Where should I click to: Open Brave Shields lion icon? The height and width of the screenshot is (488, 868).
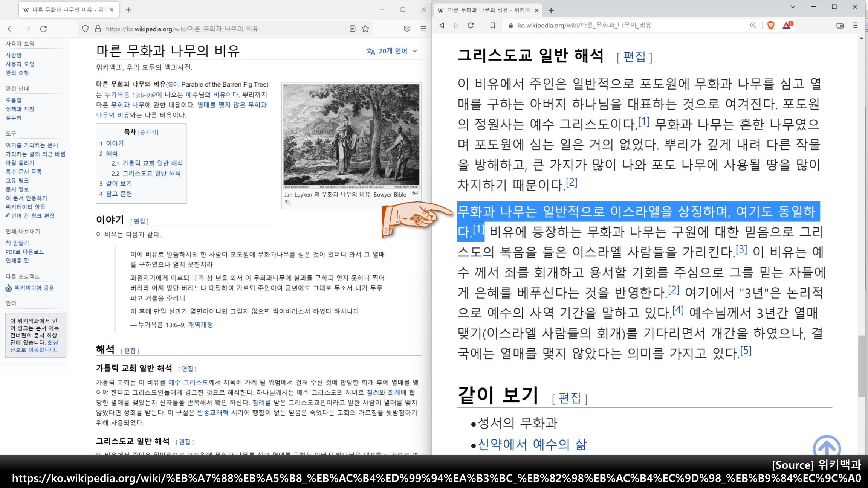(x=771, y=25)
